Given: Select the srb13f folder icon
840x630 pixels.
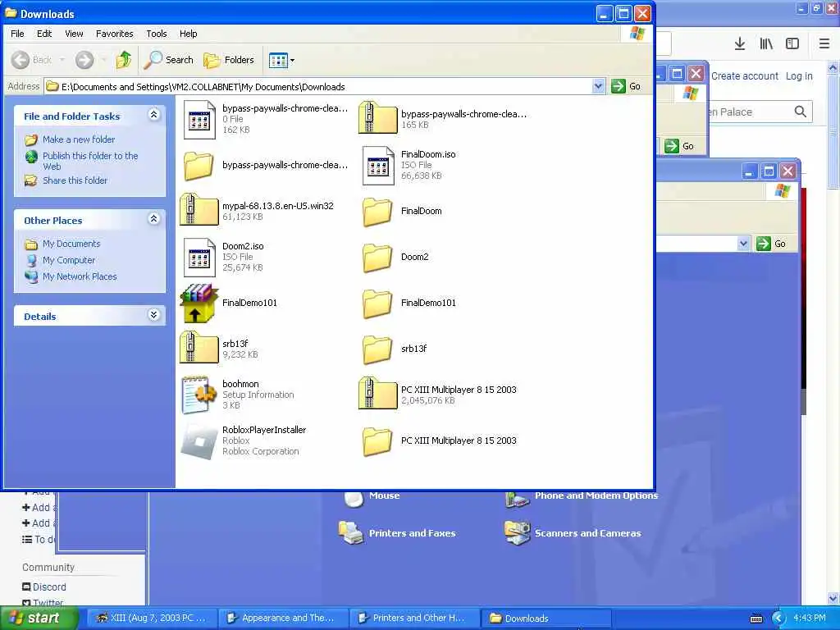Looking at the screenshot, I should click(x=377, y=349).
